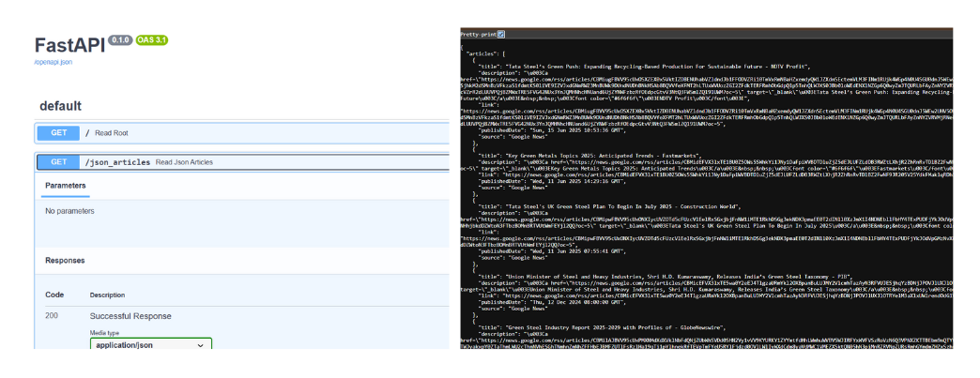This screenshot has height=378, width=980.
Task: Expand the GET / Read Root endpoint
Action: (242, 133)
